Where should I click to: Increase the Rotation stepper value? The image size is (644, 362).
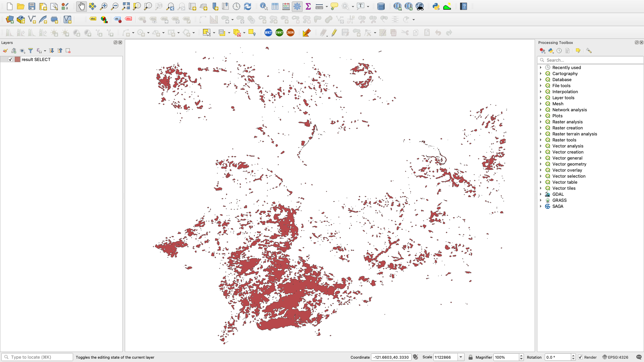tap(573, 356)
